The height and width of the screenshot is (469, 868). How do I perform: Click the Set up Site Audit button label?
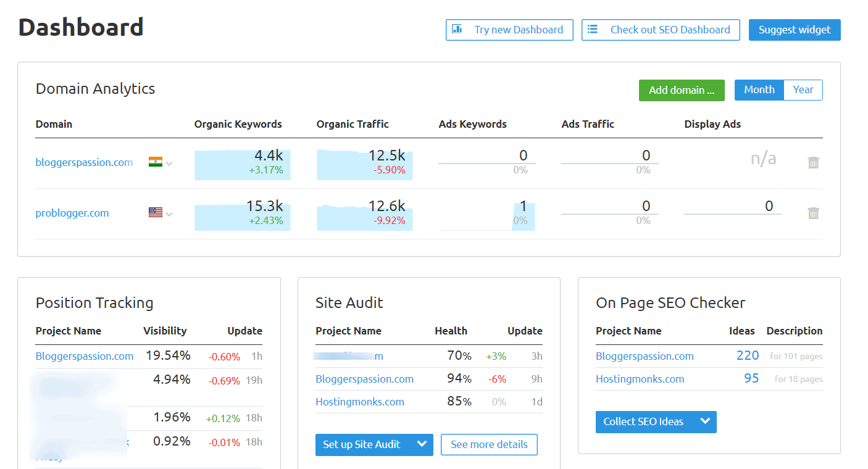pos(362,444)
